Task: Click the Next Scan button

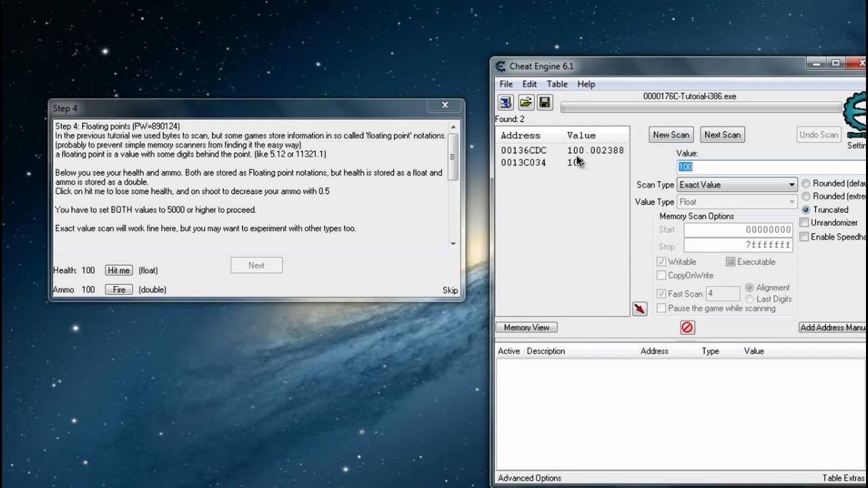Action: point(722,135)
